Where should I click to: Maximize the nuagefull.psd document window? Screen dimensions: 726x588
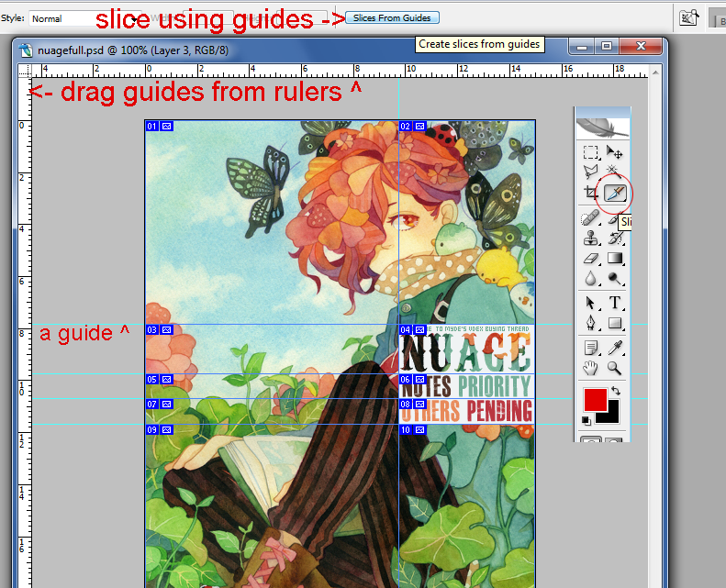coord(607,45)
